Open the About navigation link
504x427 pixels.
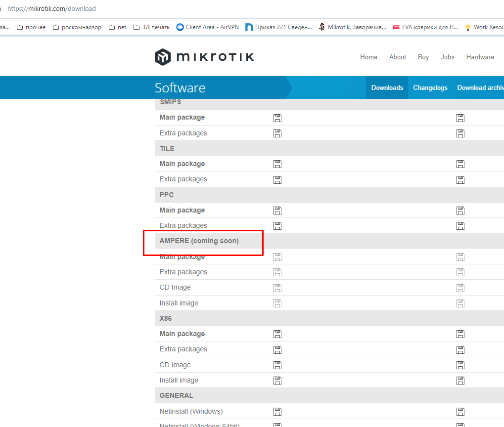(397, 57)
